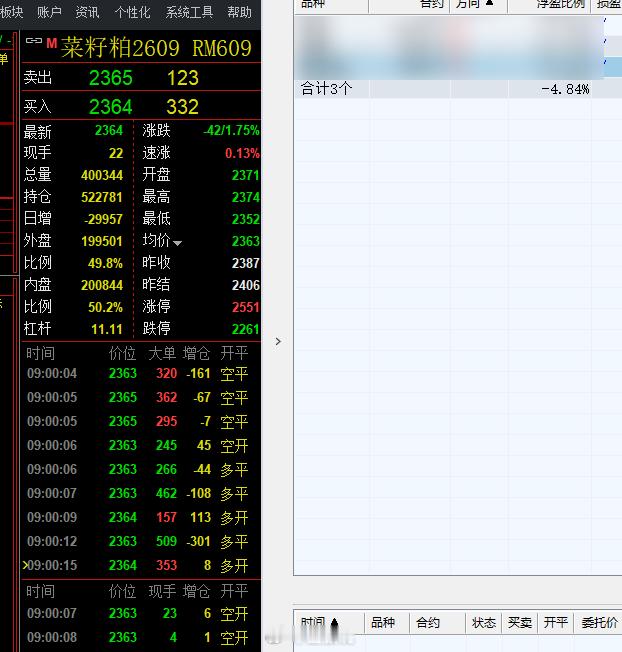Click the contract code RM609
Screen dimensions: 622x652
point(222,48)
